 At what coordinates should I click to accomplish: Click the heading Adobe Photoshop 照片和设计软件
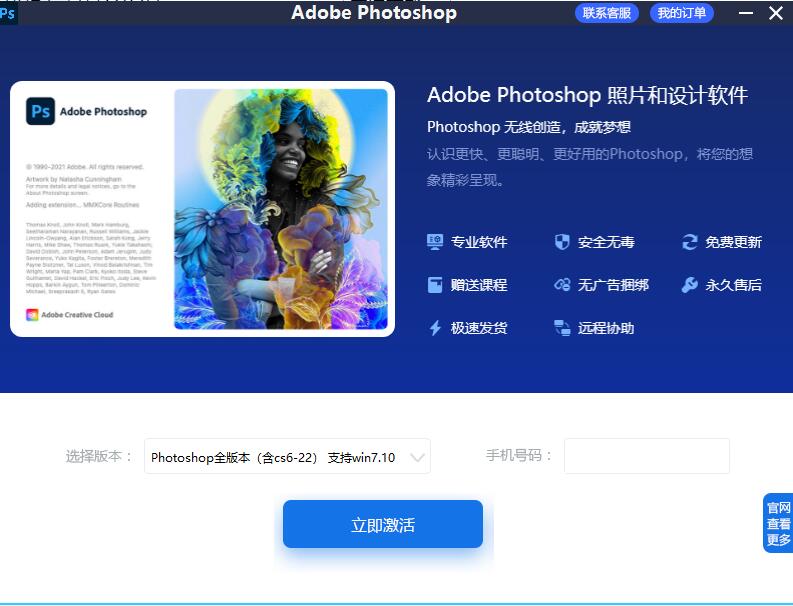click(587, 95)
